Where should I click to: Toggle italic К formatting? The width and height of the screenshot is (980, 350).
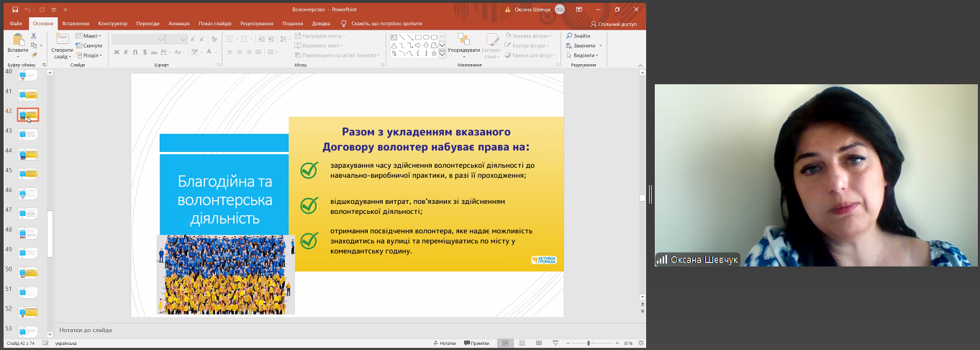tap(125, 52)
